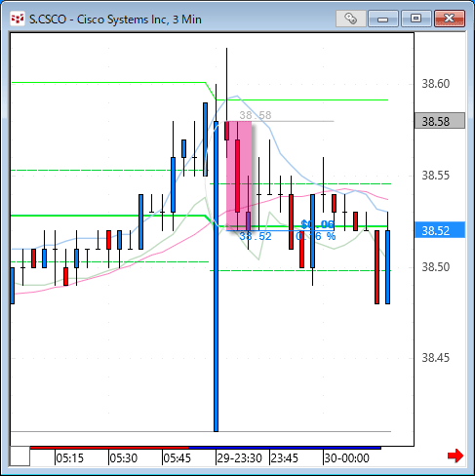The image size is (475, 476).
Task: Click the 29-23:30 time axis label
Action: pyautogui.click(x=239, y=458)
